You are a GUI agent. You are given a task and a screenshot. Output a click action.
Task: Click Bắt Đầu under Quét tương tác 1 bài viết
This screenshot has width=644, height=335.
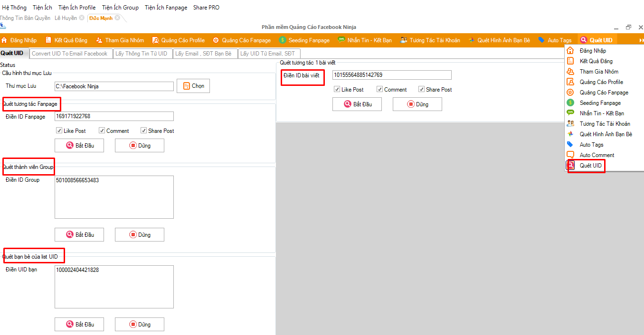[357, 104]
